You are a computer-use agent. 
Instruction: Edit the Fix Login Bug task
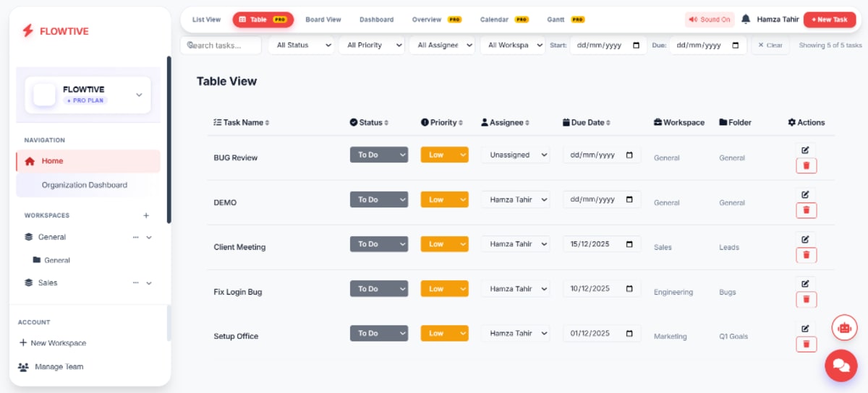806,283
